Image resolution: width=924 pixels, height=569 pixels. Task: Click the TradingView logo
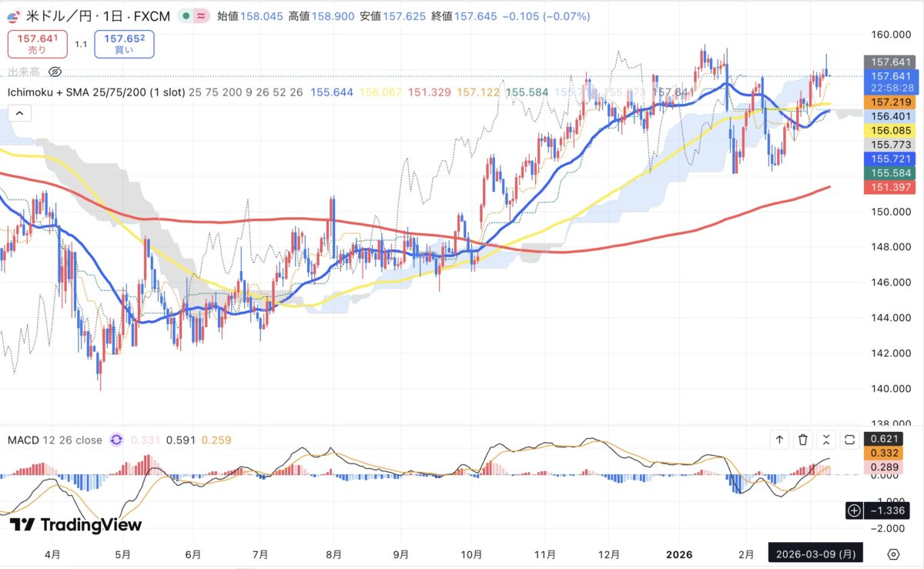(x=75, y=525)
